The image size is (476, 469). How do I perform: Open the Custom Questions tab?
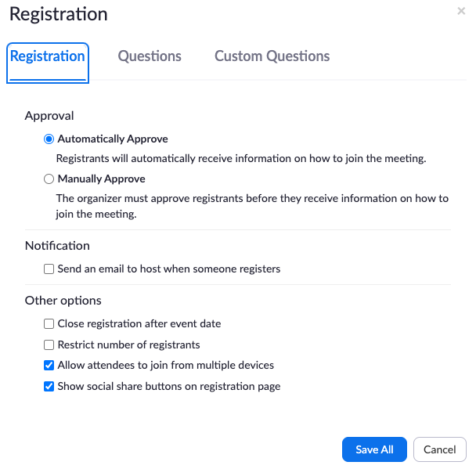click(272, 56)
